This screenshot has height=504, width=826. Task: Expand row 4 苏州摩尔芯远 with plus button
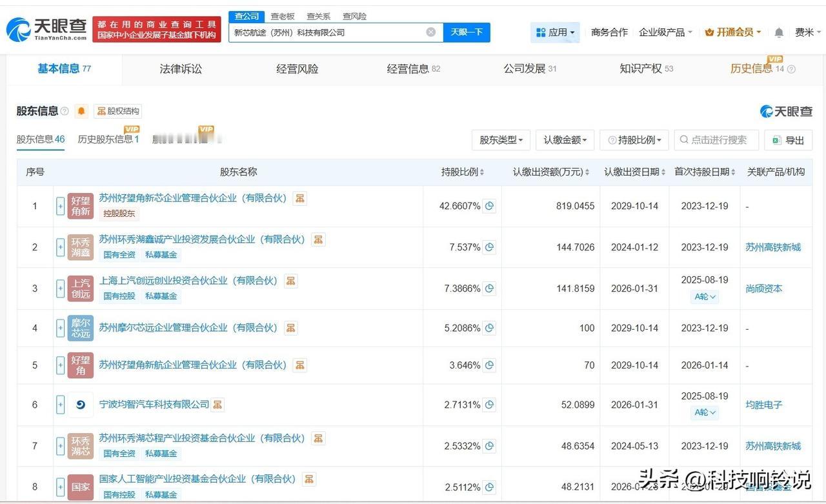point(61,328)
